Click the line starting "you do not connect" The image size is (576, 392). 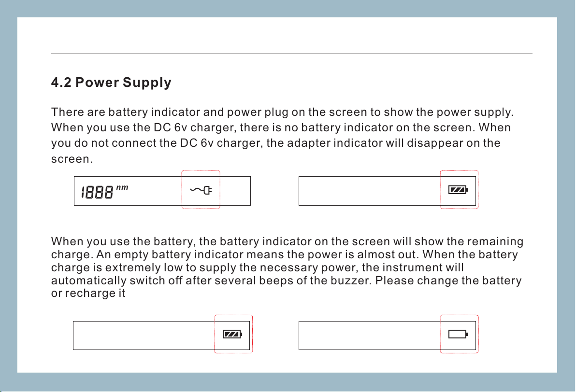click(x=275, y=144)
